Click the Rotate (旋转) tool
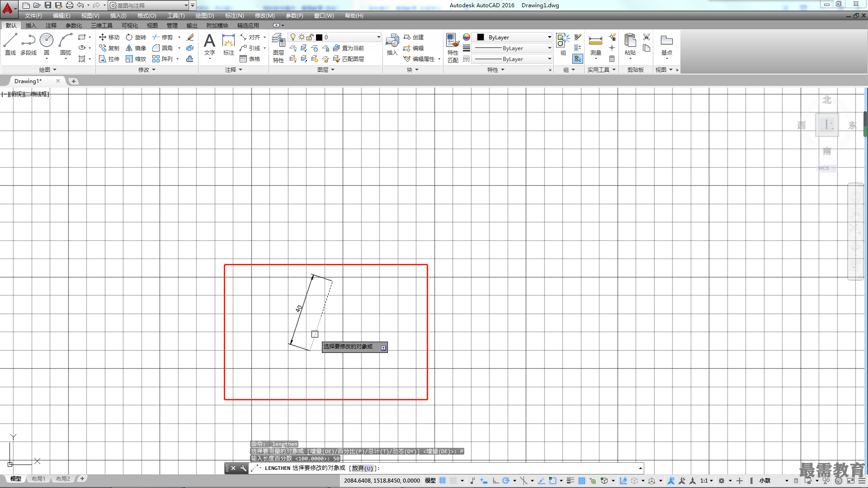 (x=136, y=37)
